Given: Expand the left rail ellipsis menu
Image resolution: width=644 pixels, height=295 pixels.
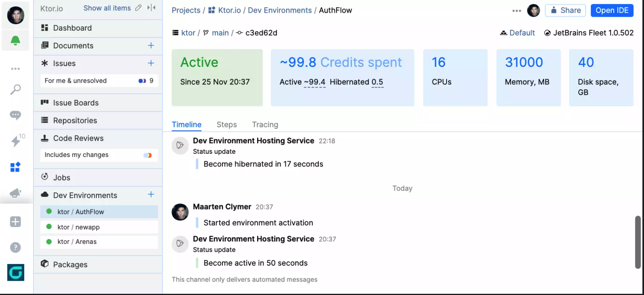Looking at the screenshot, I should (16, 69).
